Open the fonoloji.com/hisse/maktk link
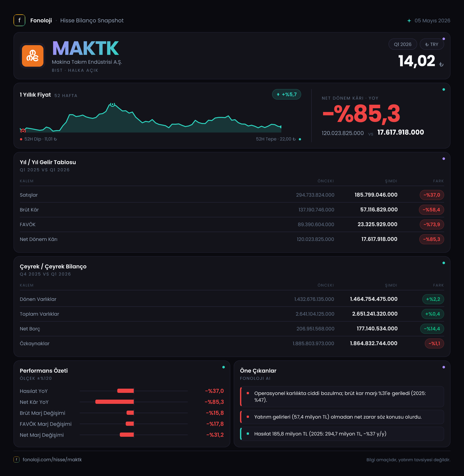Viewport: 464px width, 476px height. [x=52, y=459]
